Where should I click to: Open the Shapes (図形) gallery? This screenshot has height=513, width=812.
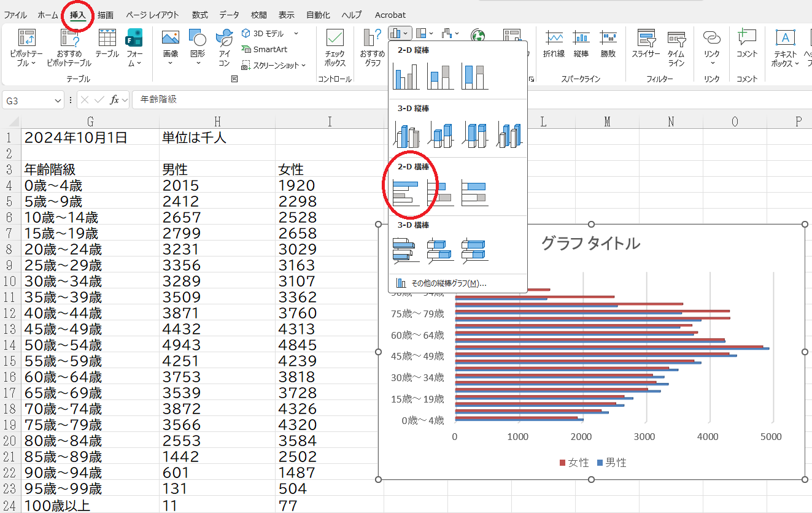coord(198,47)
